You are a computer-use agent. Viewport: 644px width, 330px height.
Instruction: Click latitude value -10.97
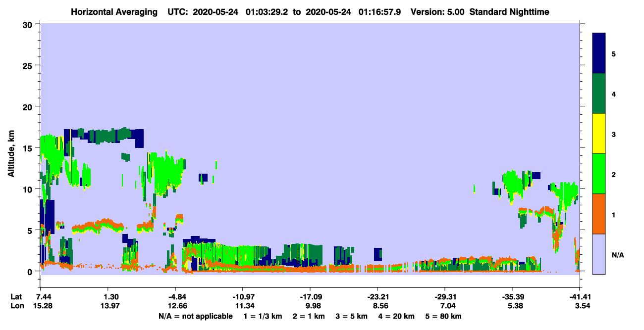coord(243,297)
